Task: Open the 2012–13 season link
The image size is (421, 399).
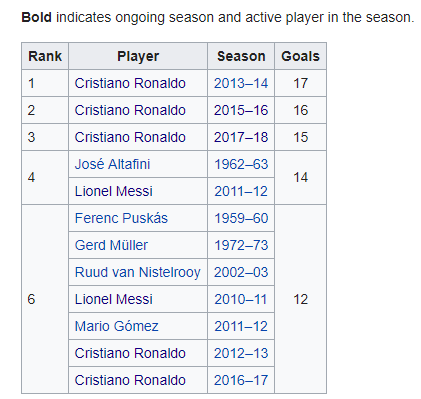Action: pos(241,353)
